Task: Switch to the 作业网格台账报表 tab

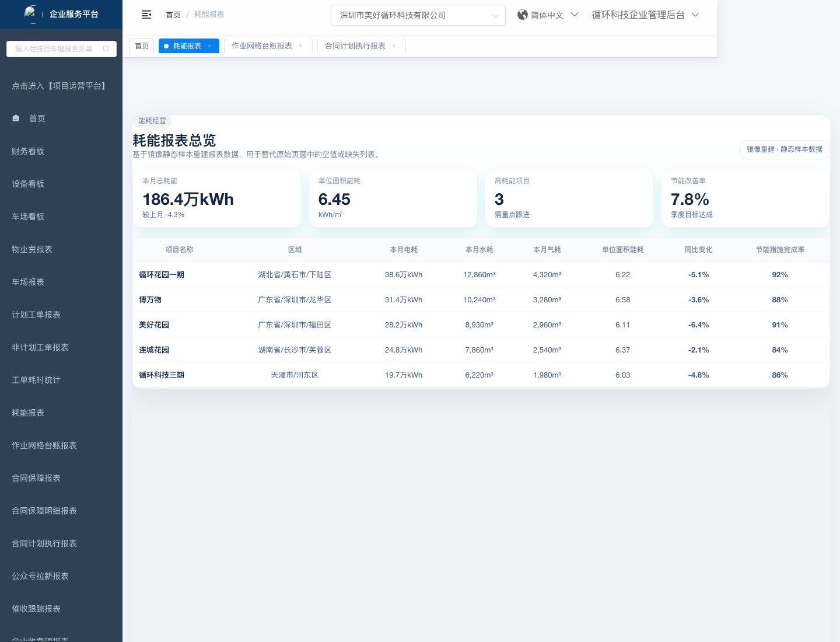Action: point(261,46)
